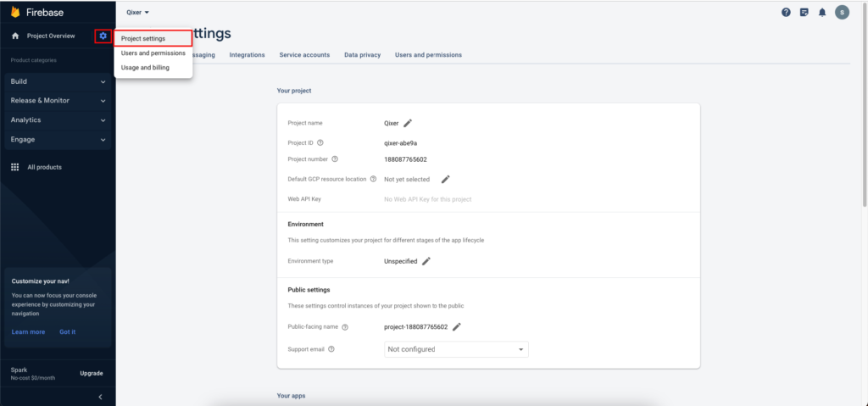Click Learn more in Customize your nav card
Screen dimensions: 868x406
28,331
